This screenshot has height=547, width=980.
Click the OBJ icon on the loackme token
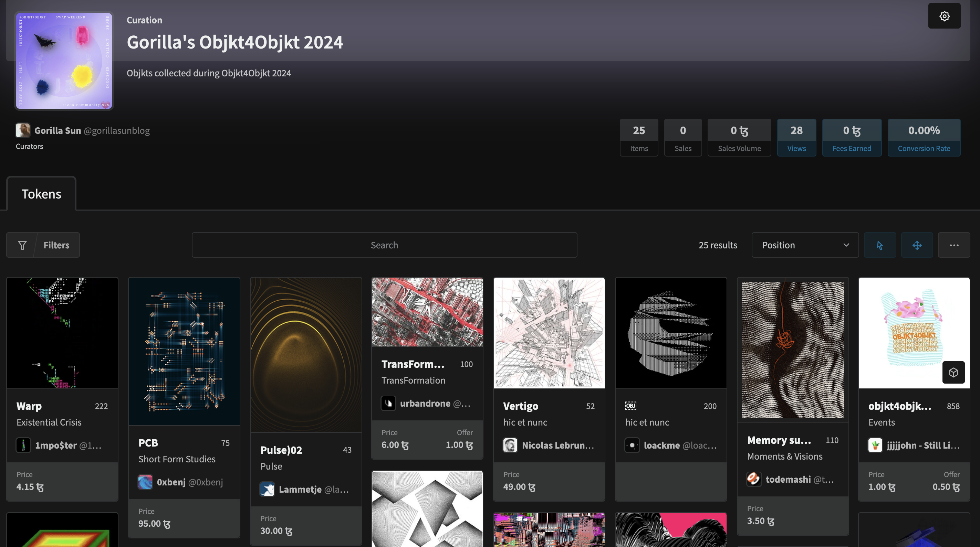coord(630,406)
